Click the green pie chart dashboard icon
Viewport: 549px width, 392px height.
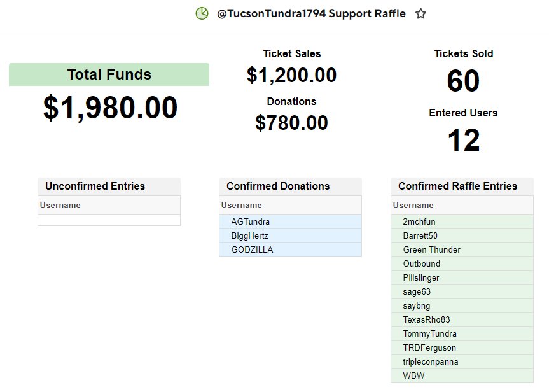coord(202,13)
